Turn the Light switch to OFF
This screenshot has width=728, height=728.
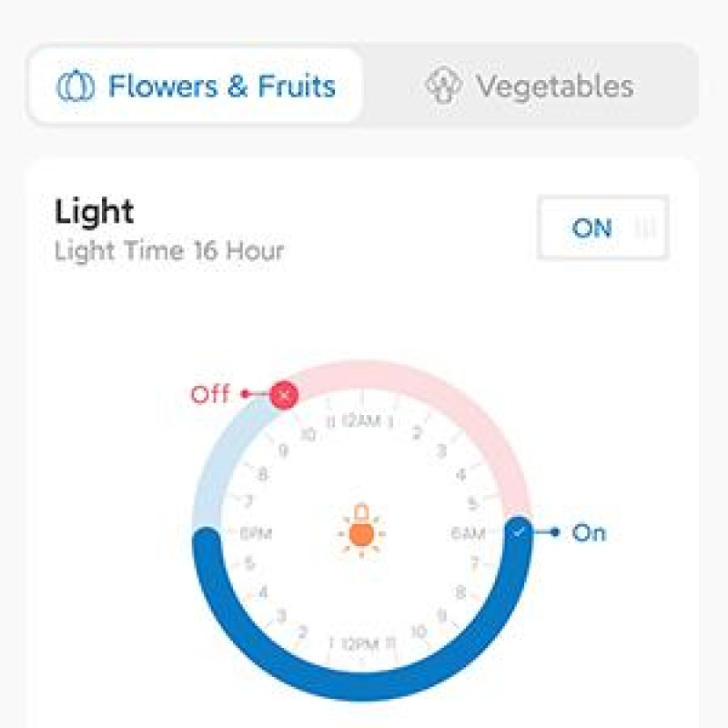click(x=602, y=229)
